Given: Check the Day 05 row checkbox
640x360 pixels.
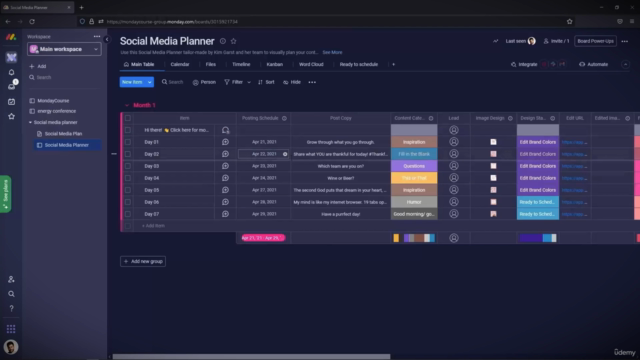Looking at the screenshot, I should point(128,190).
